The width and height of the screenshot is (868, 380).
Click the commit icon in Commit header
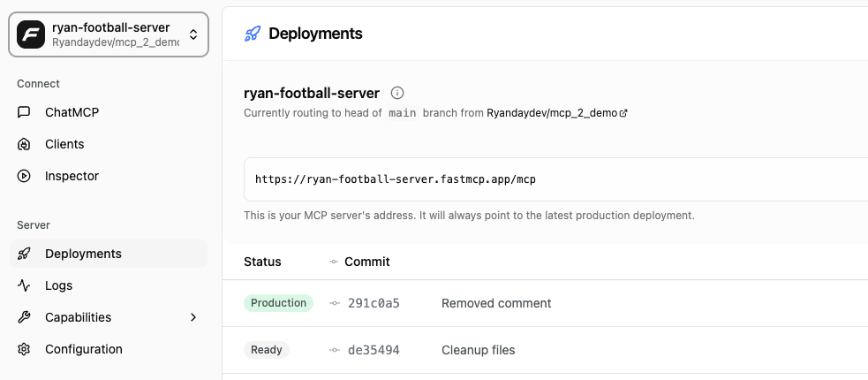334,262
